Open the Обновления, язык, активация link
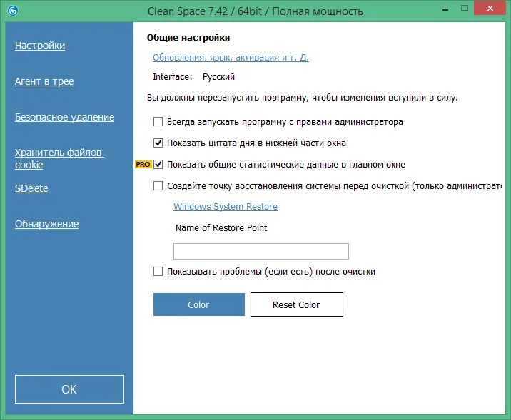 231,57
